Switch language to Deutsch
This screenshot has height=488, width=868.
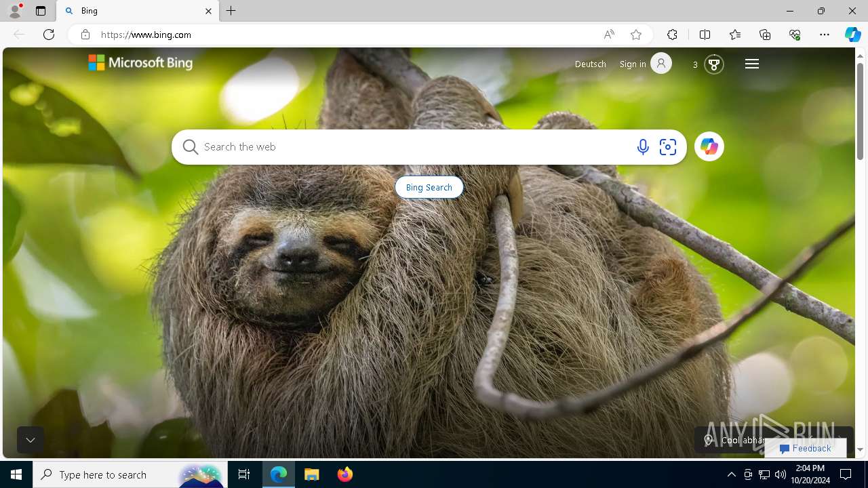click(591, 64)
